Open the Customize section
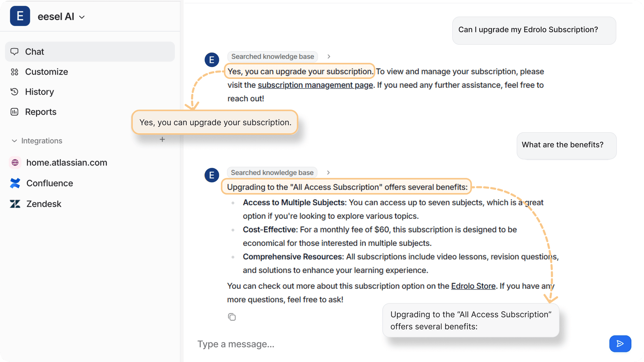 pos(46,72)
